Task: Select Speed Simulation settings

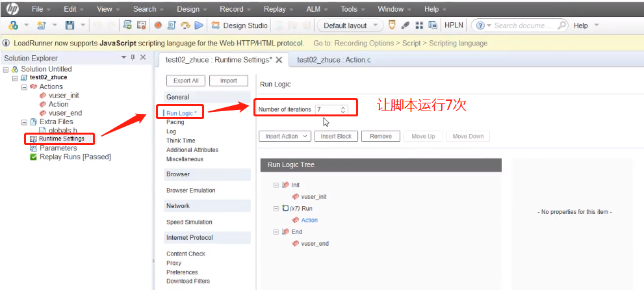Action: pos(189,222)
